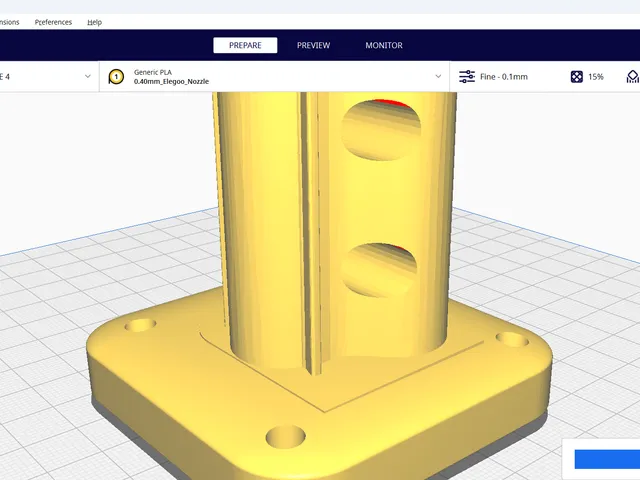
Task: Open the MONITOR stage tab
Action: [384, 45]
